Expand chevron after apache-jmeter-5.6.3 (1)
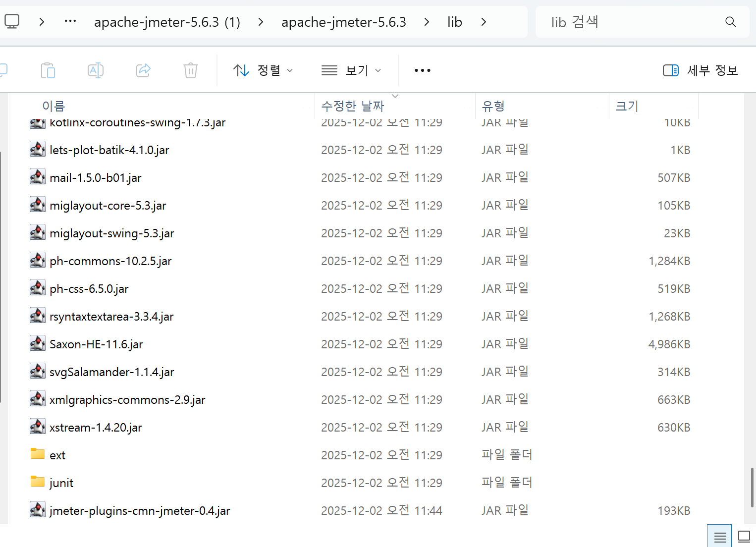The width and height of the screenshot is (756, 547). coord(261,22)
